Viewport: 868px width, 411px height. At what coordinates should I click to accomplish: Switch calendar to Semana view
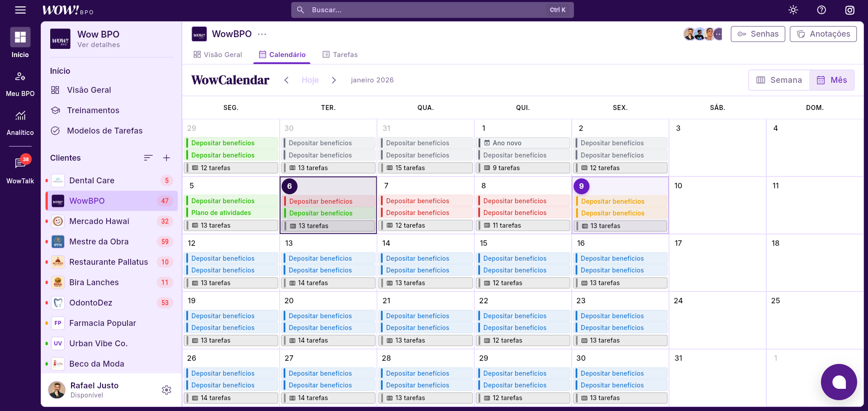pos(779,80)
